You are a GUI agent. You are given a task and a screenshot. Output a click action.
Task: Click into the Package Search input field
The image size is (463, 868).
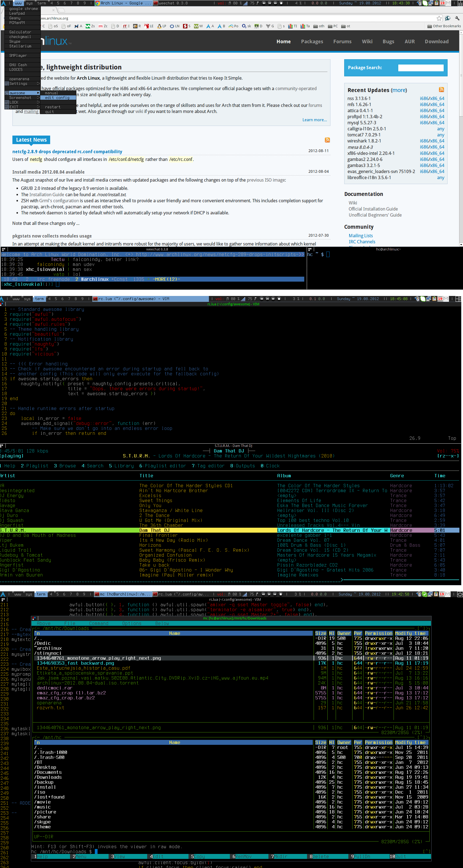[x=421, y=68]
